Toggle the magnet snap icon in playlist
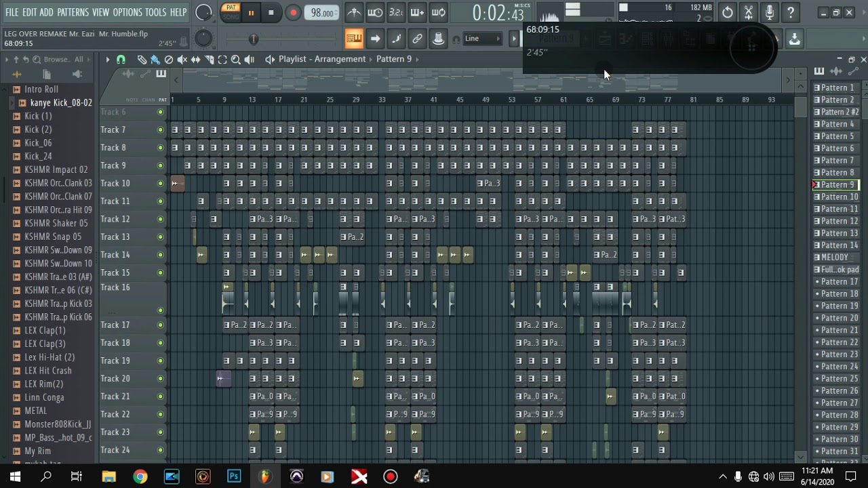Viewport: 868px width, 488px height. coord(121,60)
